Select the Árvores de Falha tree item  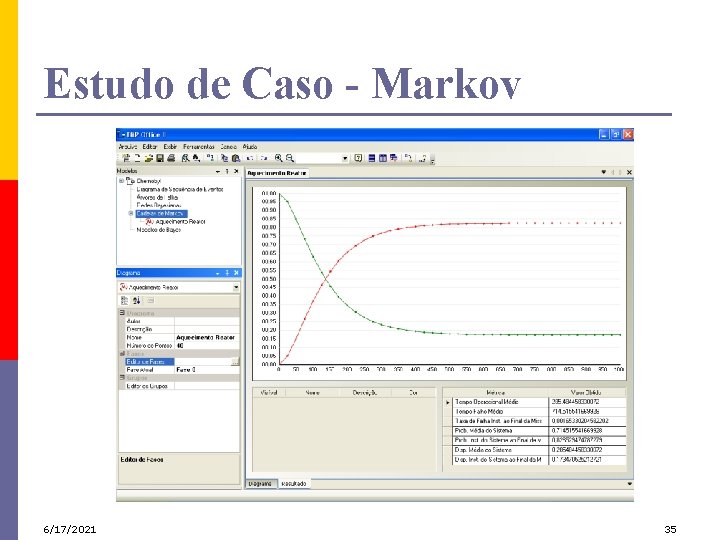pyautogui.click(x=157, y=197)
